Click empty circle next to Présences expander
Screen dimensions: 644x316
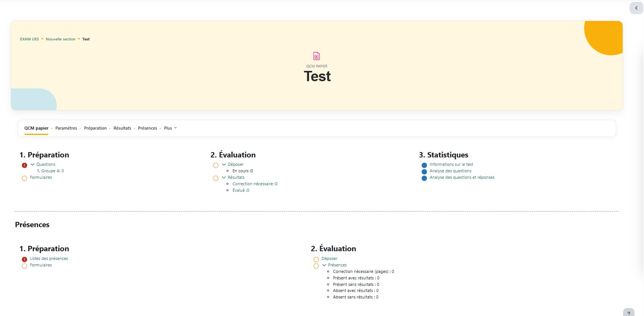coord(316,266)
